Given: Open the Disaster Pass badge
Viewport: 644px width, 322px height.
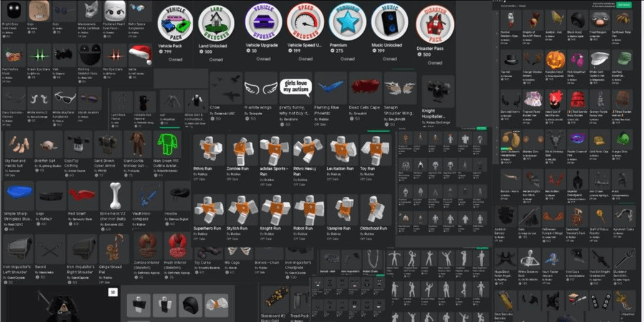Looking at the screenshot, I should click(435, 24).
